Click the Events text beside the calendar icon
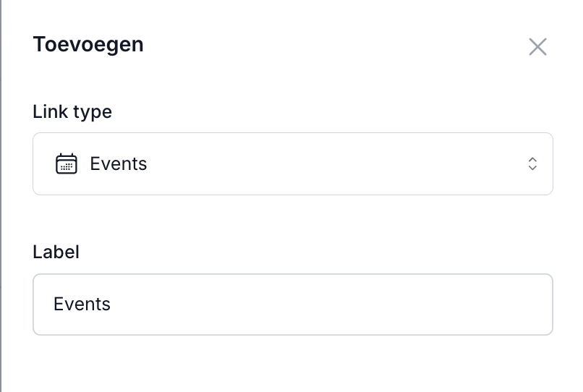 click(118, 164)
